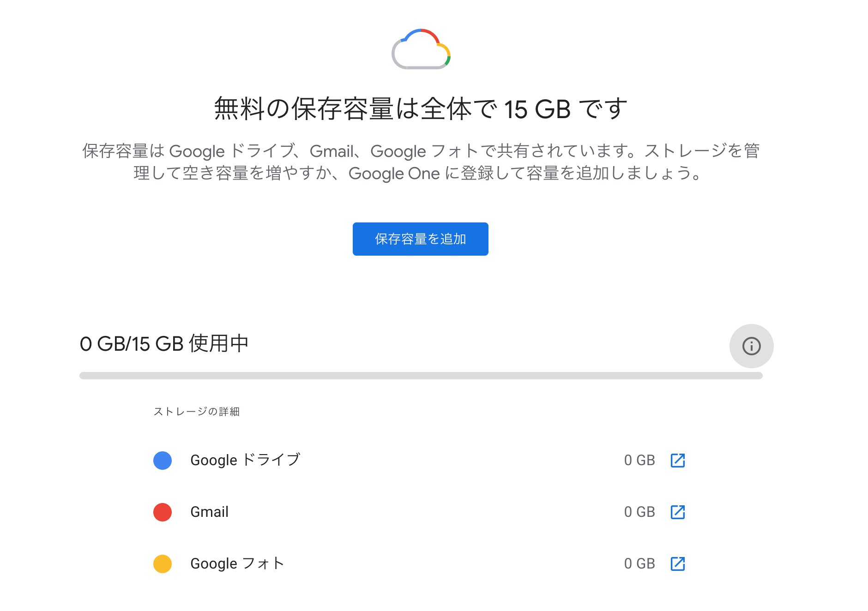Click the ストレージの詳細 label
Image resolution: width=868 pixels, height=611 pixels.
(197, 411)
